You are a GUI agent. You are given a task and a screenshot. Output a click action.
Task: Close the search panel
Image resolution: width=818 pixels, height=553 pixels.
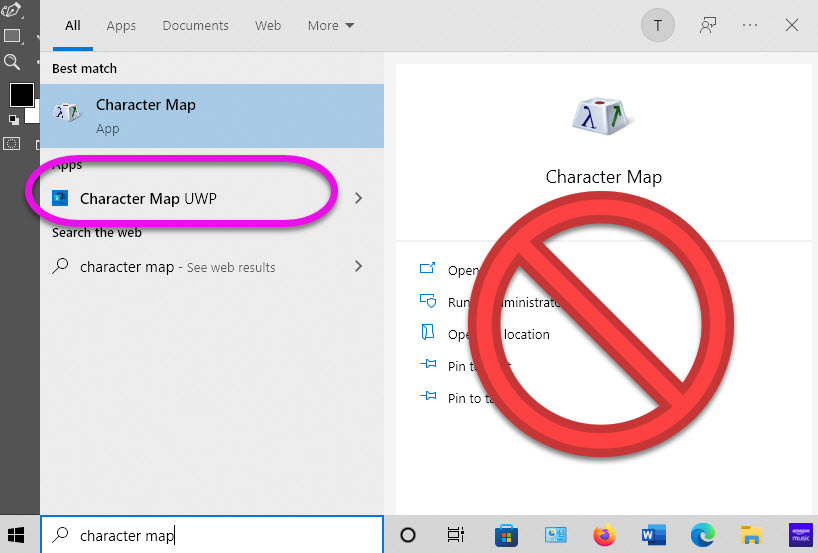tap(791, 25)
